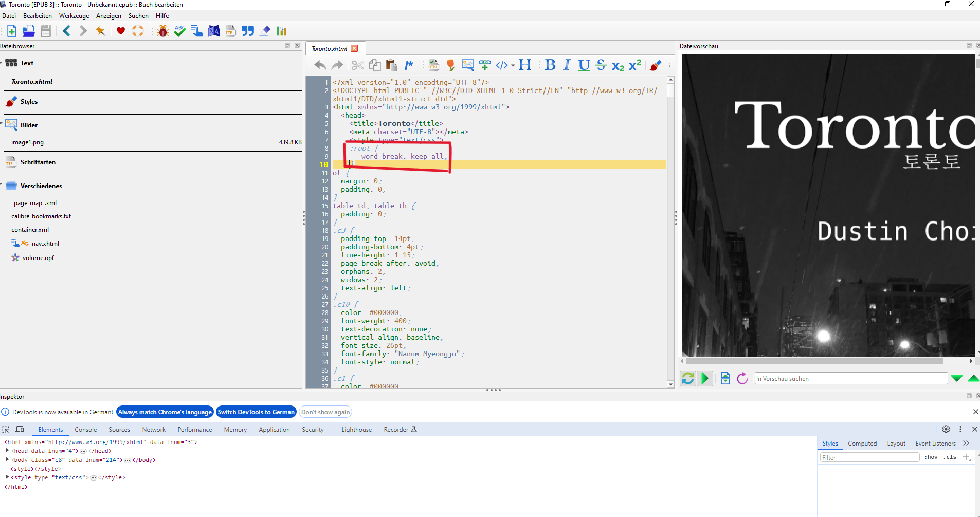Open the Manage Fonts TTF icon
This screenshot has height=517, width=980.
click(230, 31)
